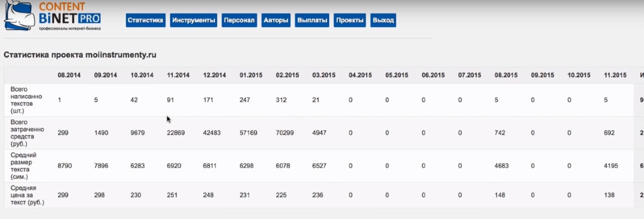
Task: Select the average price value 251
Action: (x=172, y=195)
